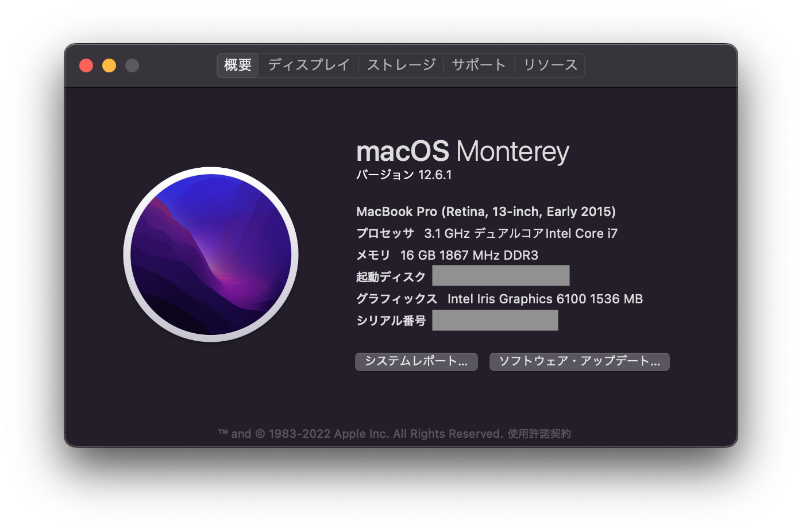Viewport: 802px width, 532px height.
Task: Go to the サポート tab
Action: tap(479, 65)
